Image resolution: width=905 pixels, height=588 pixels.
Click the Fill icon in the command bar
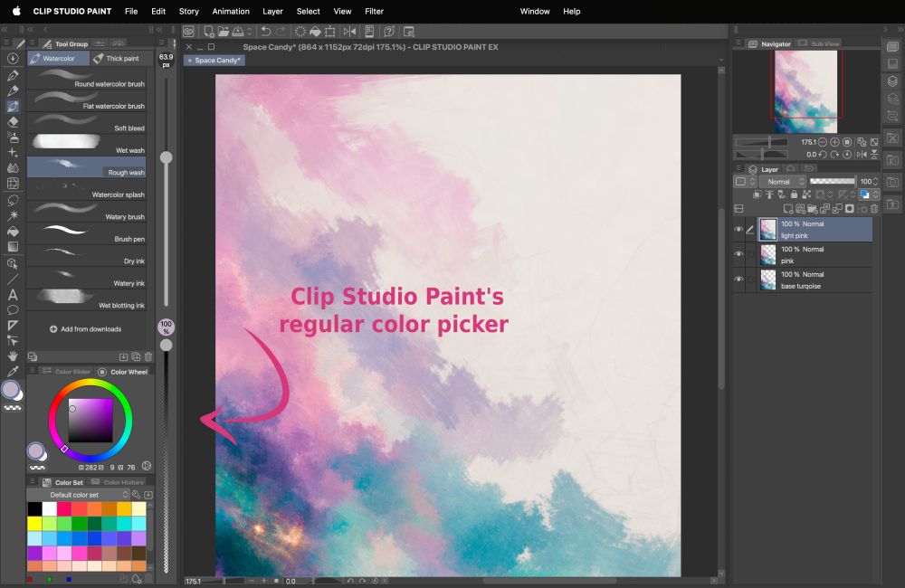315,31
